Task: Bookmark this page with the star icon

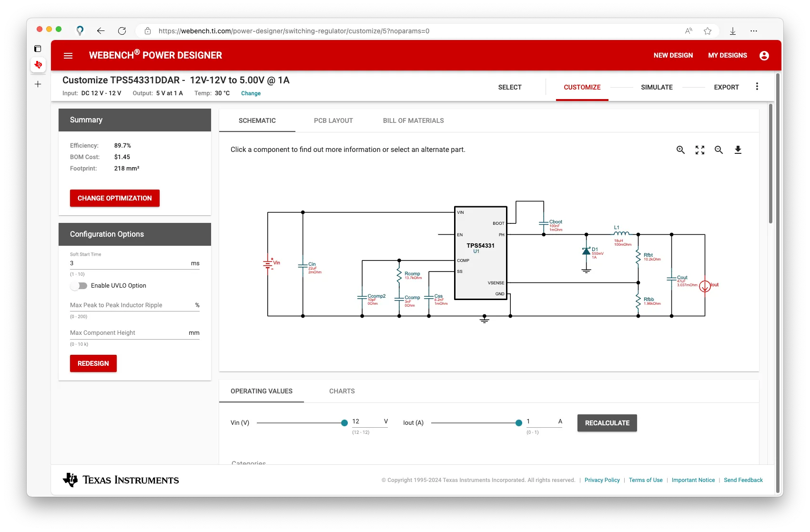Action: point(708,31)
